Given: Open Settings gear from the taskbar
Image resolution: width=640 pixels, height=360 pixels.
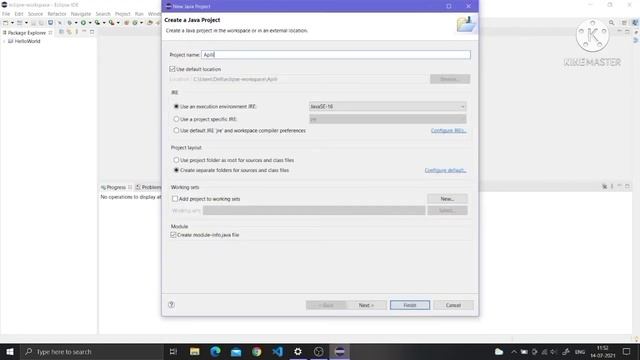Looking at the screenshot, I should [x=298, y=351].
